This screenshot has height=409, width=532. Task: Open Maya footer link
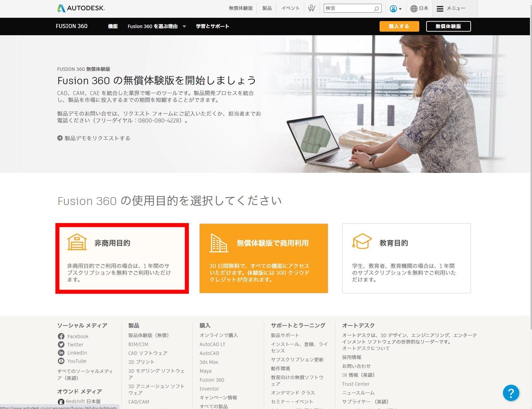206,371
